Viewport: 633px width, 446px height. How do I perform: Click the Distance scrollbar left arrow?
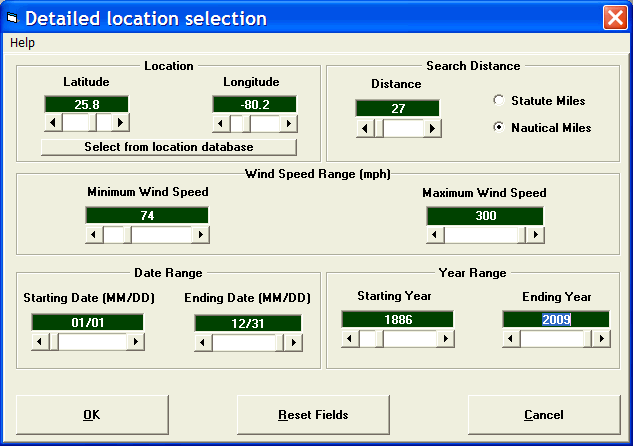pyautogui.click(x=365, y=128)
